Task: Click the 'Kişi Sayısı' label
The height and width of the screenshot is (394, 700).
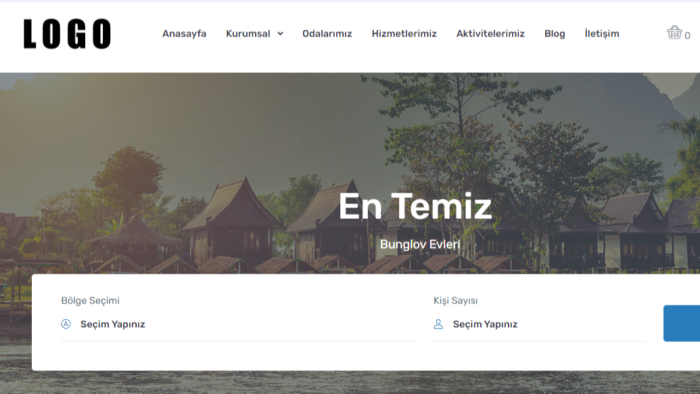Action: [x=455, y=301]
